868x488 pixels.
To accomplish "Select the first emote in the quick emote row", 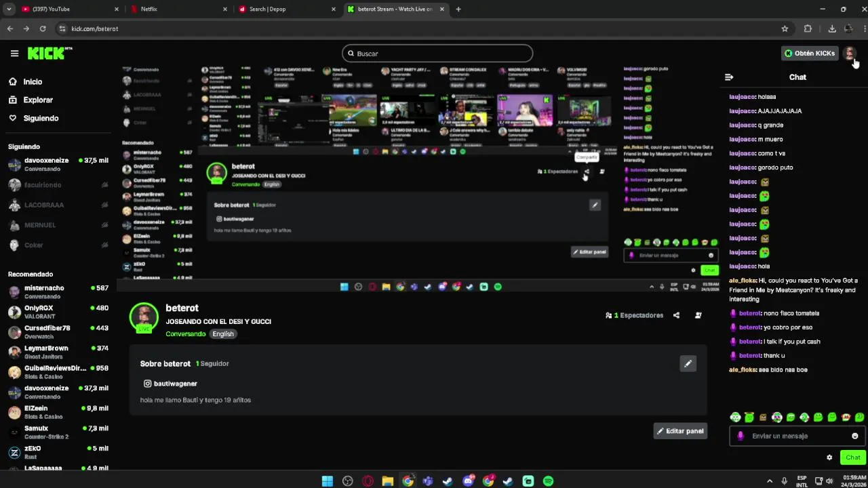I will (735, 418).
